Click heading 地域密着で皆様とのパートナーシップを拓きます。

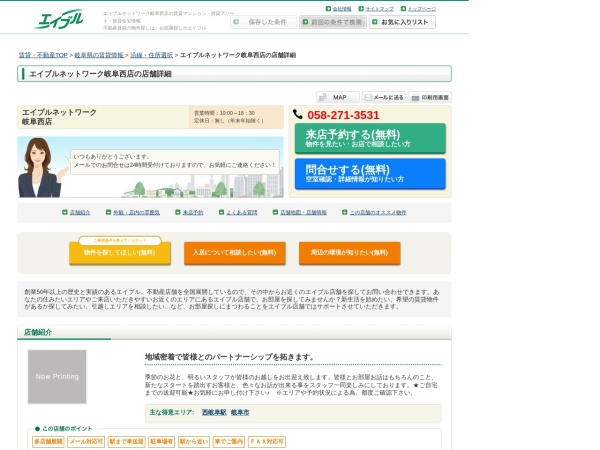point(229,357)
